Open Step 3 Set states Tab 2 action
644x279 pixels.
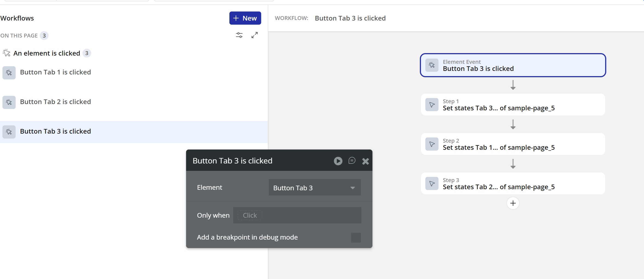click(513, 183)
